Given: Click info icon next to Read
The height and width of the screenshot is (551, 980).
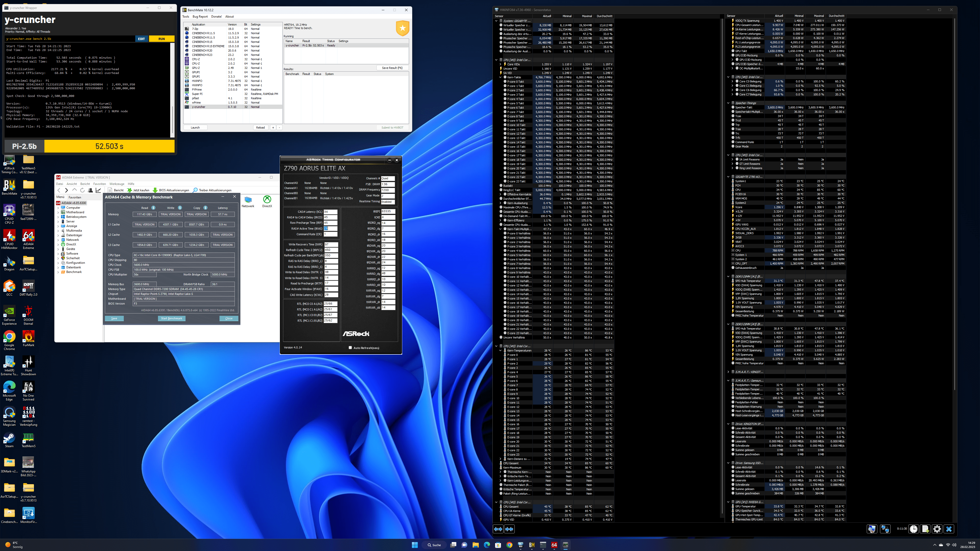Looking at the screenshot, I should [153, 208].
